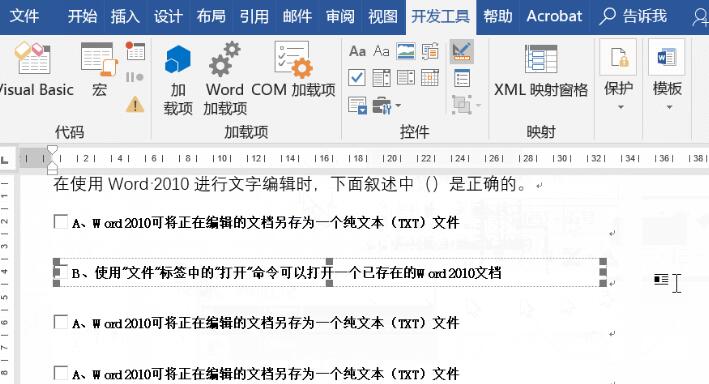
Task: Tick the bottommost A option checkbox
Action: tap(61, 373)
